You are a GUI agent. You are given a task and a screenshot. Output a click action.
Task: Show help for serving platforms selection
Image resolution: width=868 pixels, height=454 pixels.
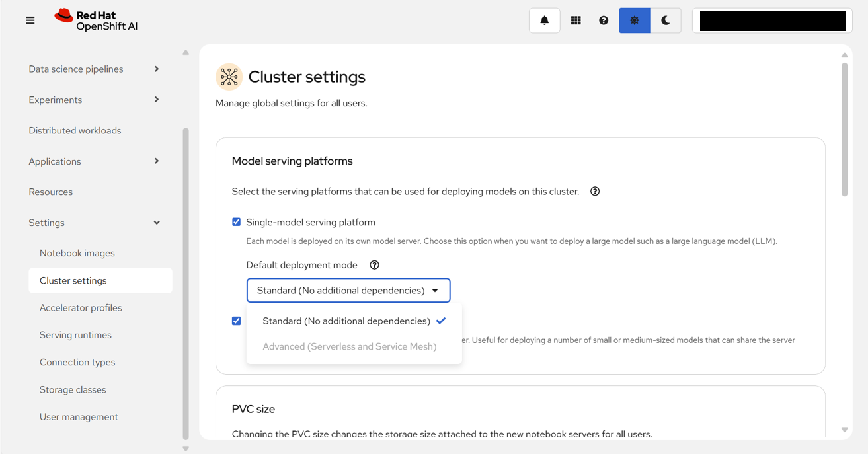tap(595, 192)
